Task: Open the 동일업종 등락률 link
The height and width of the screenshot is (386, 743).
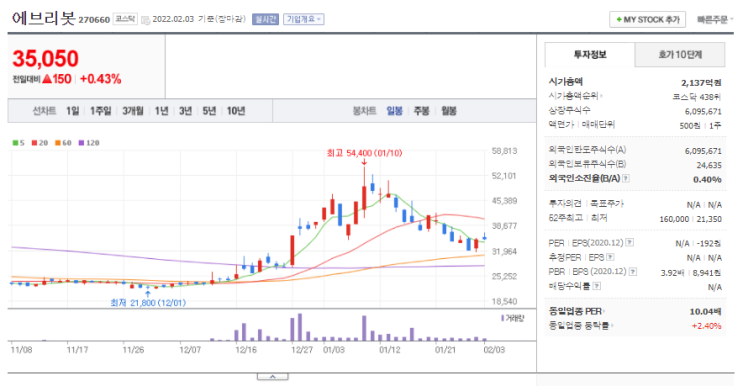Action: click(x=580, y=325)
